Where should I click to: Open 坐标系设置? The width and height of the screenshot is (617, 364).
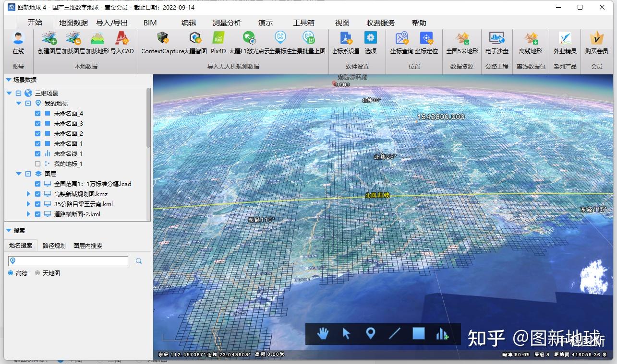coord(346,38)
